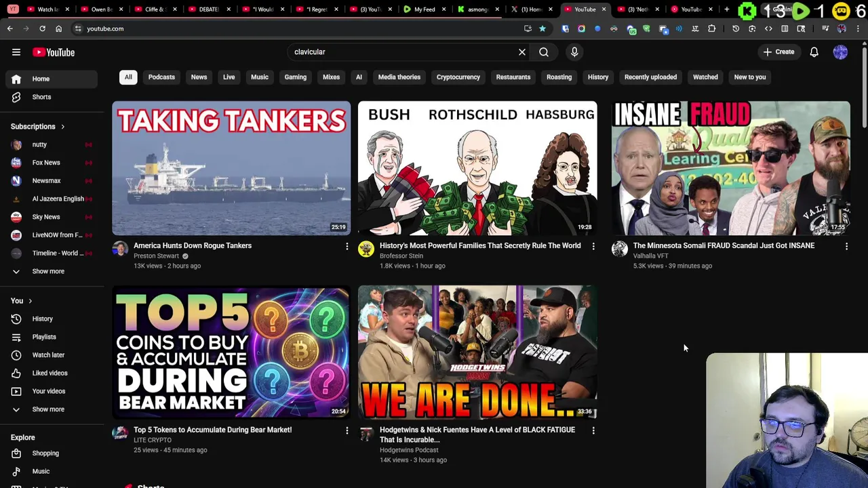
Task: Open Your videos in the sidebar
Action: (52, 391)
